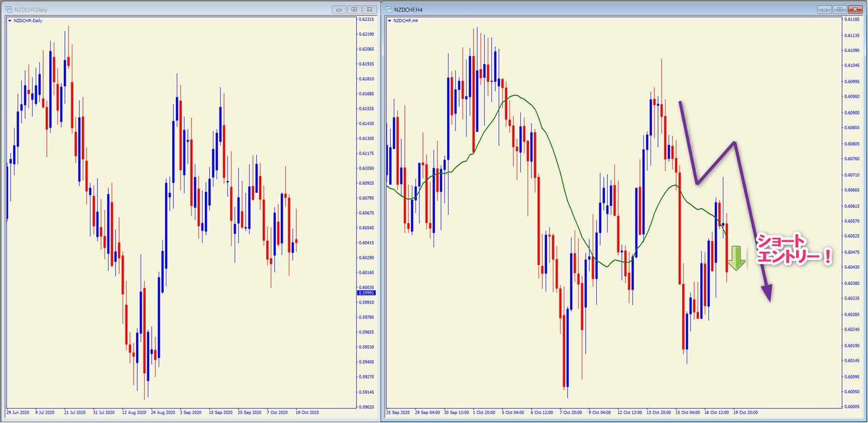Click 19 Oct 2020 on Daily time axis
Viewport: 868px width, 423px height.
pyautogui.click(x=307, y=412)
